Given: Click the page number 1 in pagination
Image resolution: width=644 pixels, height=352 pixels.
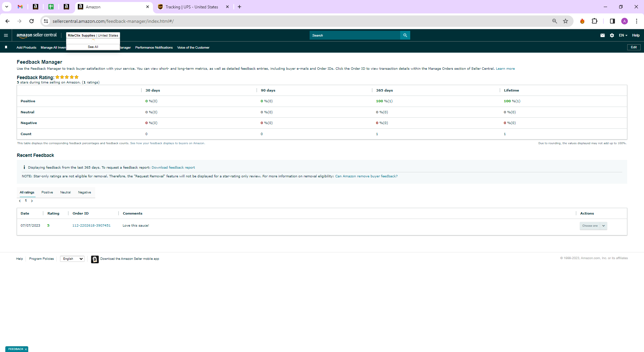Looking at the screenshot, I should 26,201.
